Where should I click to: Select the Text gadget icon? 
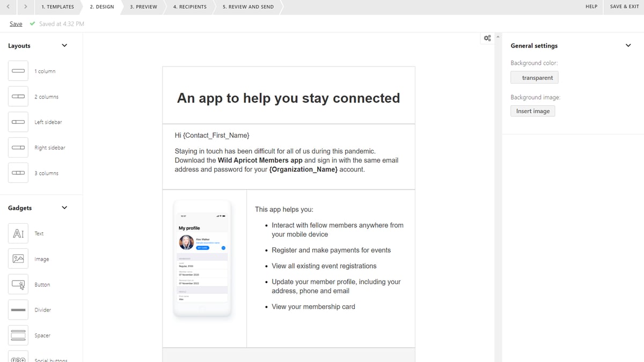(x=18, y=234)
